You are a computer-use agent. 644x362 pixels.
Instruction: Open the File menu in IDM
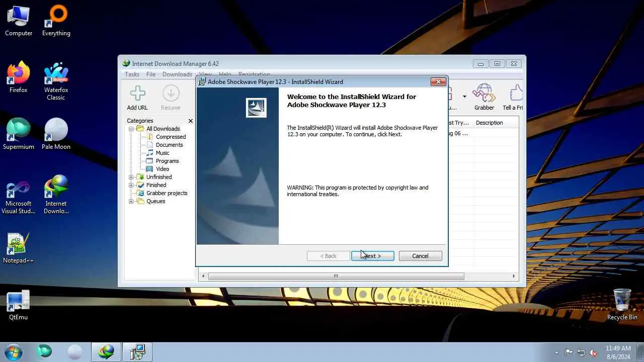point(151,74)
